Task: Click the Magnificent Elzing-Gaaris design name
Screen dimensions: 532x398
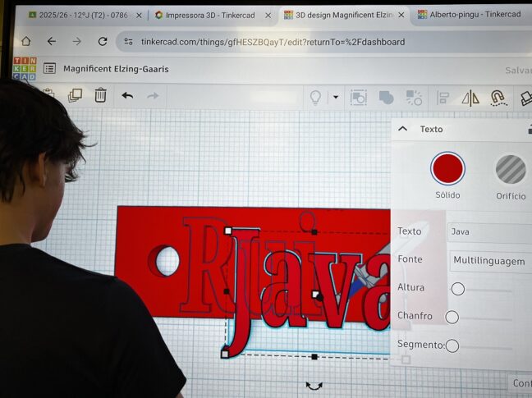Action: (x=116, y=69)
